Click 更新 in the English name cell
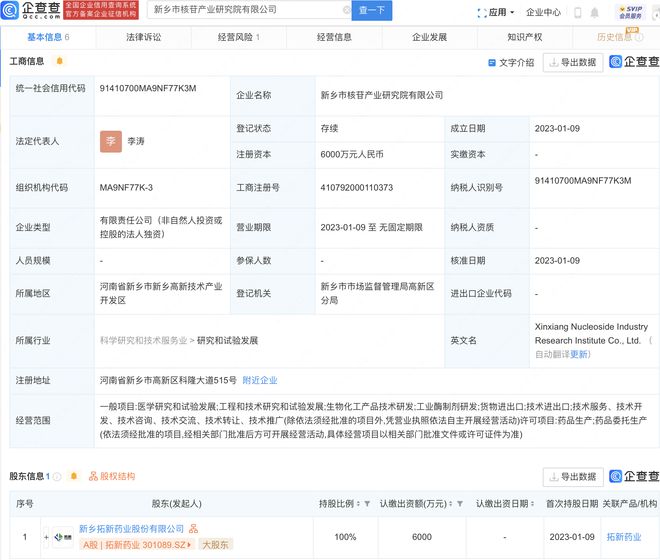The width and height of the screenshot is (660, 560). point(579,355)
